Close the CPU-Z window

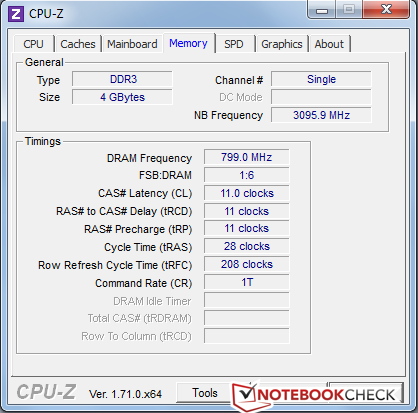[386, 9]
